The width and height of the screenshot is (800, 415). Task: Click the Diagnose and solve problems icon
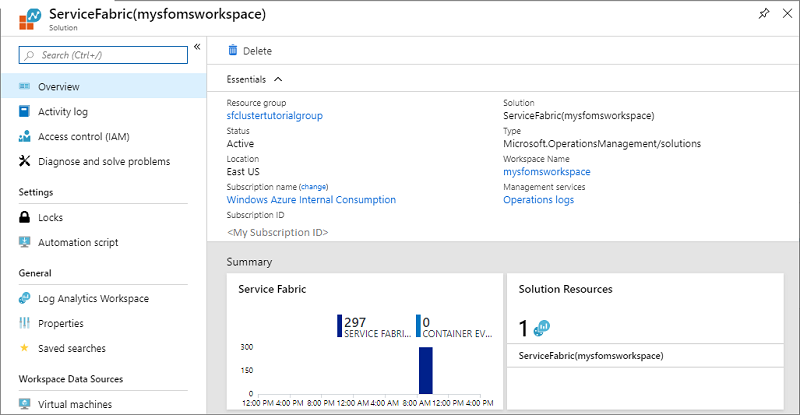pos(25,161)
